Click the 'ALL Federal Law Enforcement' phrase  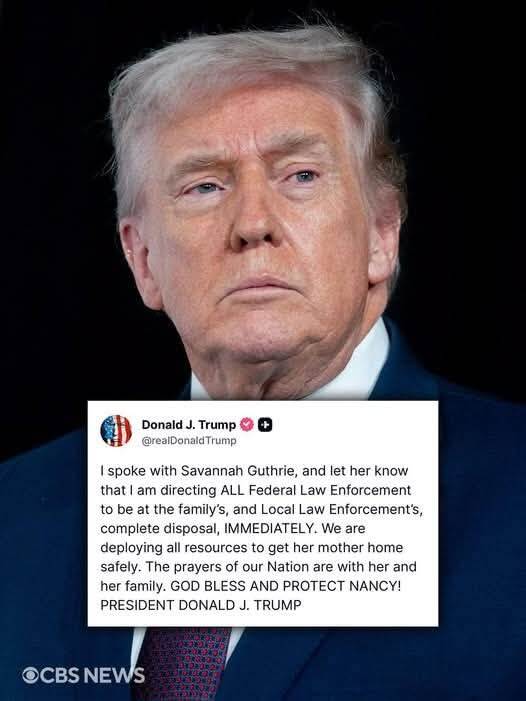pyautogui.click(x=316, y=490)
